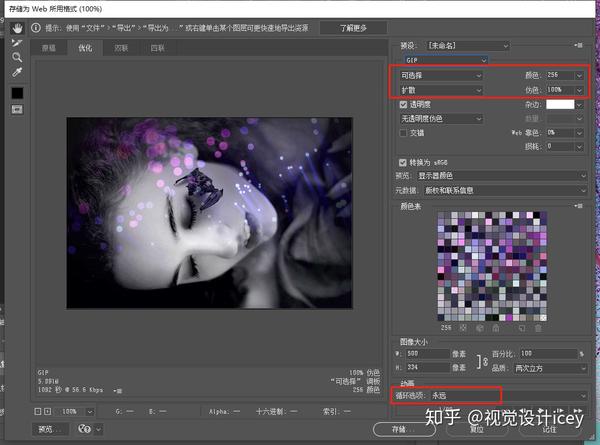Click the W width 500 field

[427, 354]
